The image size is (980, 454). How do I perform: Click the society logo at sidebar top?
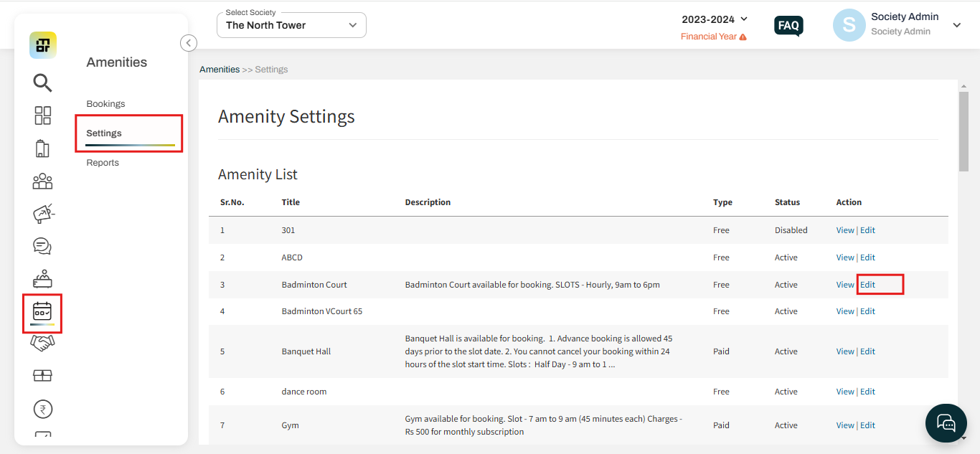pos(42,44)
